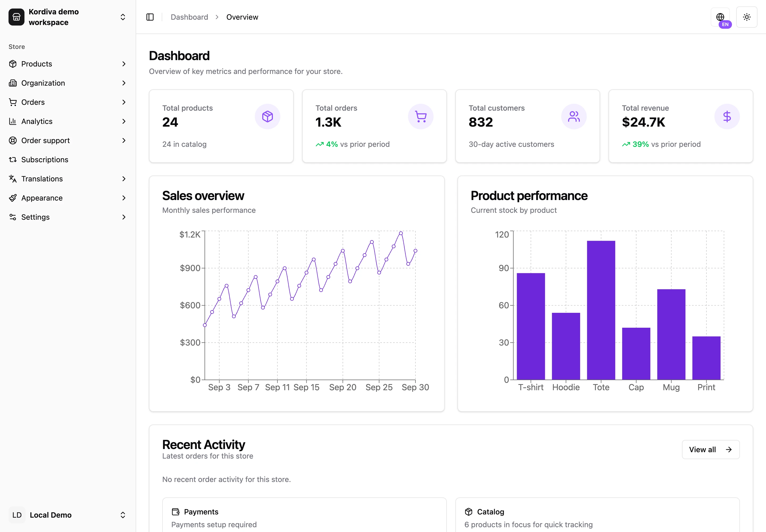Screen dimensions: 766x532
Task: Click the Total orders cart icon
Action: click(421, 116)
